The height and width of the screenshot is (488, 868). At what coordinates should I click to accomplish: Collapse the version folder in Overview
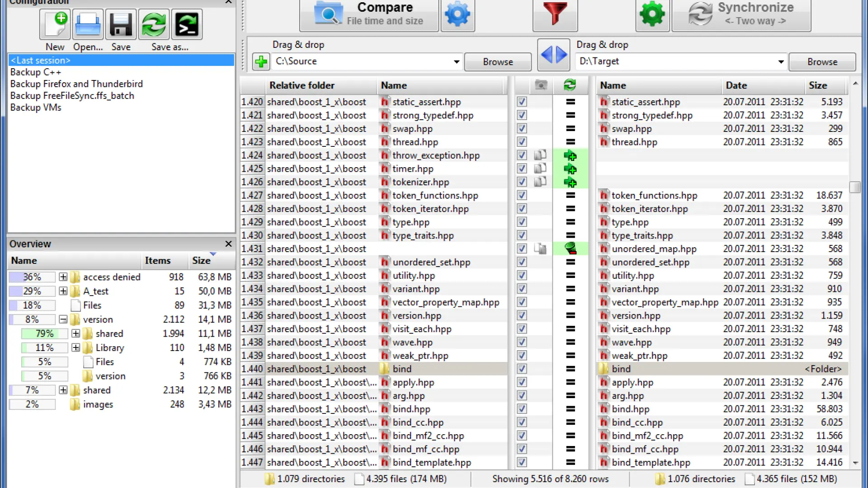(x=63, y=319)
